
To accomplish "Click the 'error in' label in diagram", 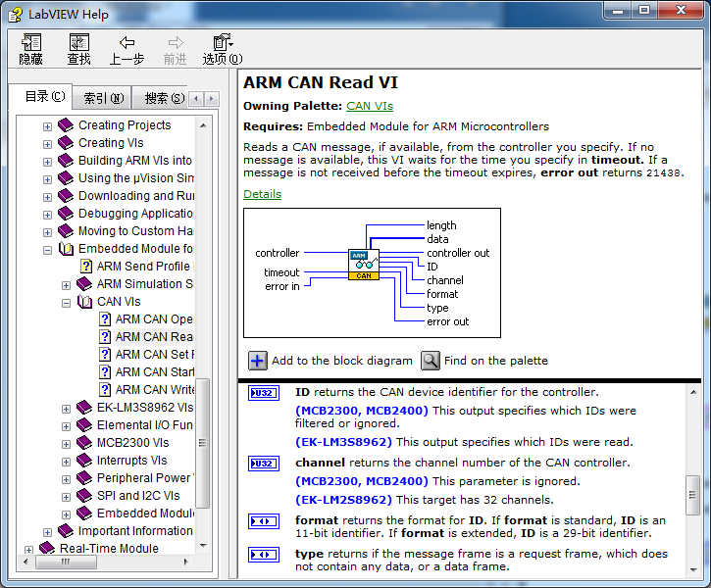I will click(282, 287).
